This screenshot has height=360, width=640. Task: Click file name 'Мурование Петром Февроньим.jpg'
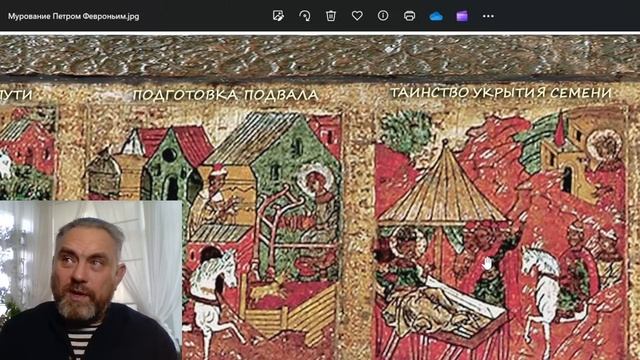[73, 16]
